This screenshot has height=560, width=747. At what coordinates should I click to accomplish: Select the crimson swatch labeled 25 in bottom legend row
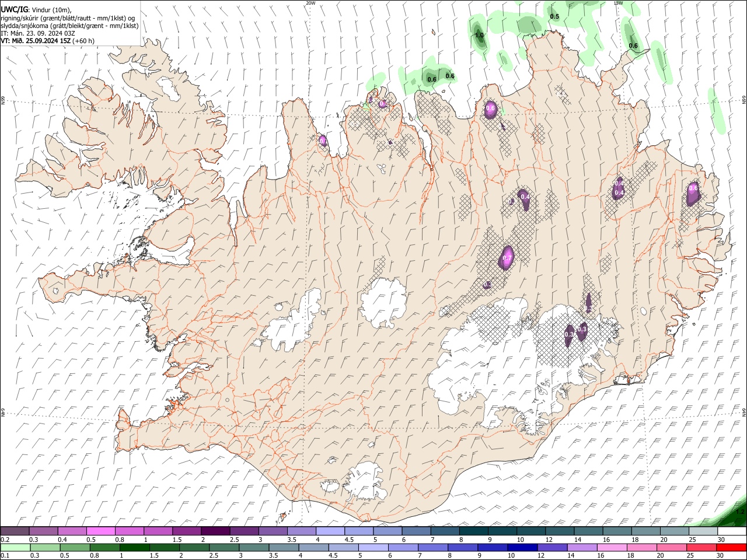click(701, 548)
